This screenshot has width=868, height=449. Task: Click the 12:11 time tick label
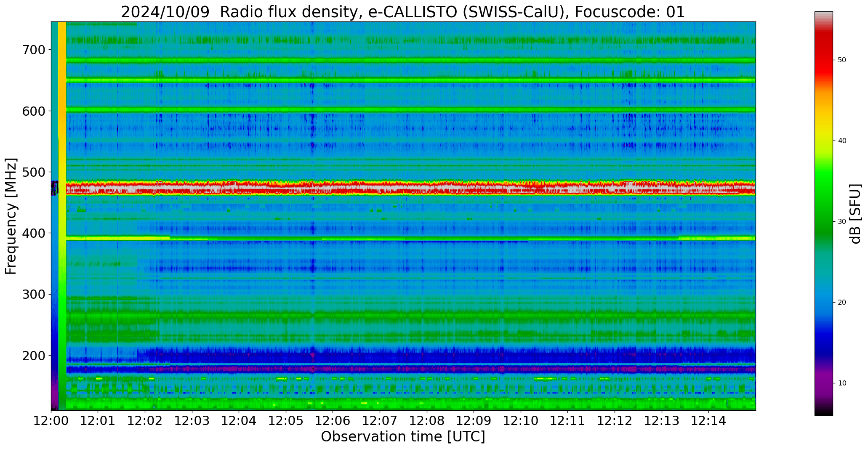tap(567, 420)
